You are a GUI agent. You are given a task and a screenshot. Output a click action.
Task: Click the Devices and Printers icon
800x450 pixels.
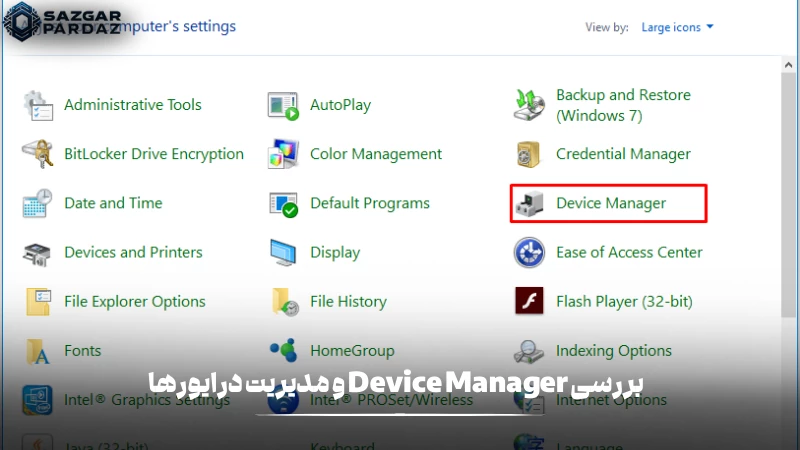point(37,254)
